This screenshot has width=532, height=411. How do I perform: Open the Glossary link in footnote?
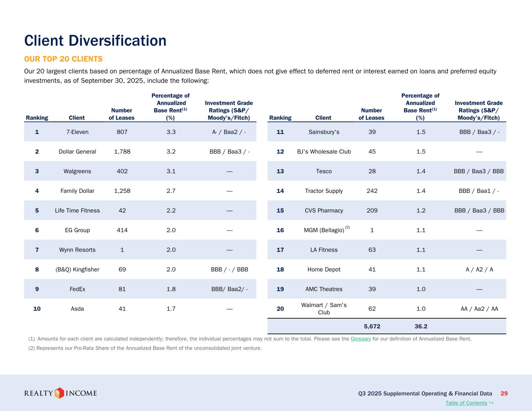pyautogui.click(x=361, y=339)
